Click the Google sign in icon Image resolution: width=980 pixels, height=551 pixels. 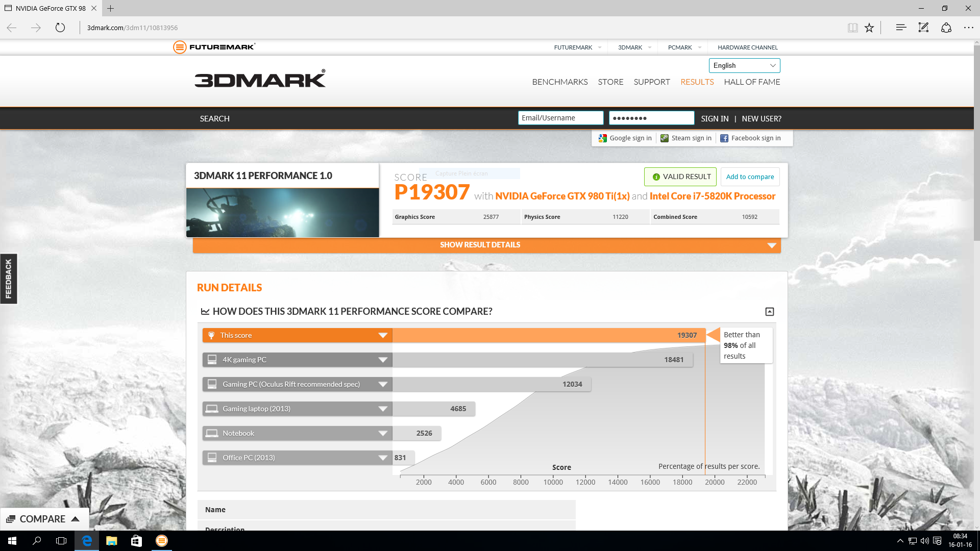click(603, 138)
